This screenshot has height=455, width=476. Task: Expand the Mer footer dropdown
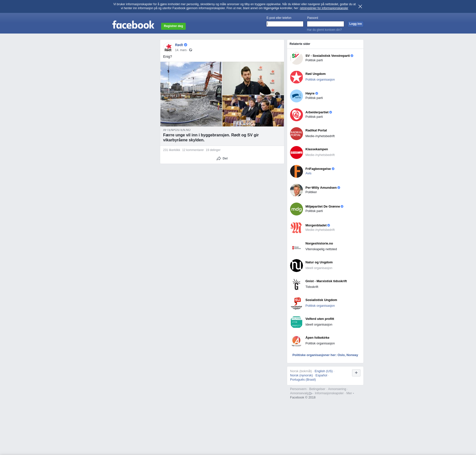pos(350,393)
